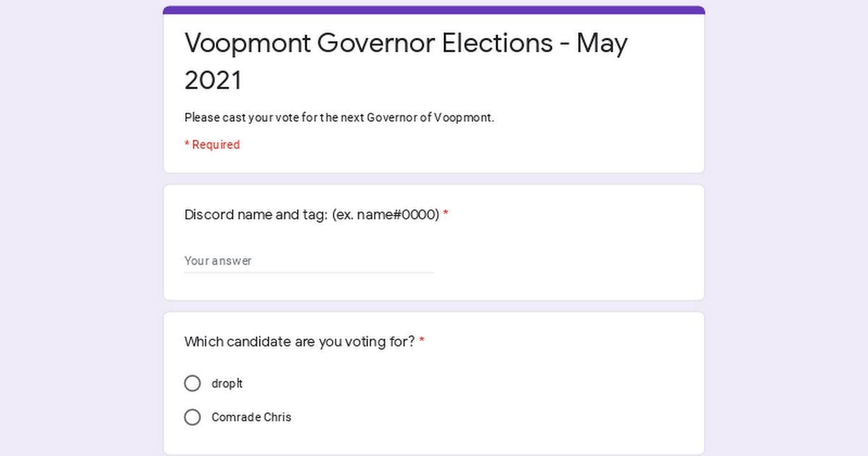Click the '2021' line in the form title
The height and width of the screenshot is (456, 868).
pyautogui.click(x=213, y=80)
